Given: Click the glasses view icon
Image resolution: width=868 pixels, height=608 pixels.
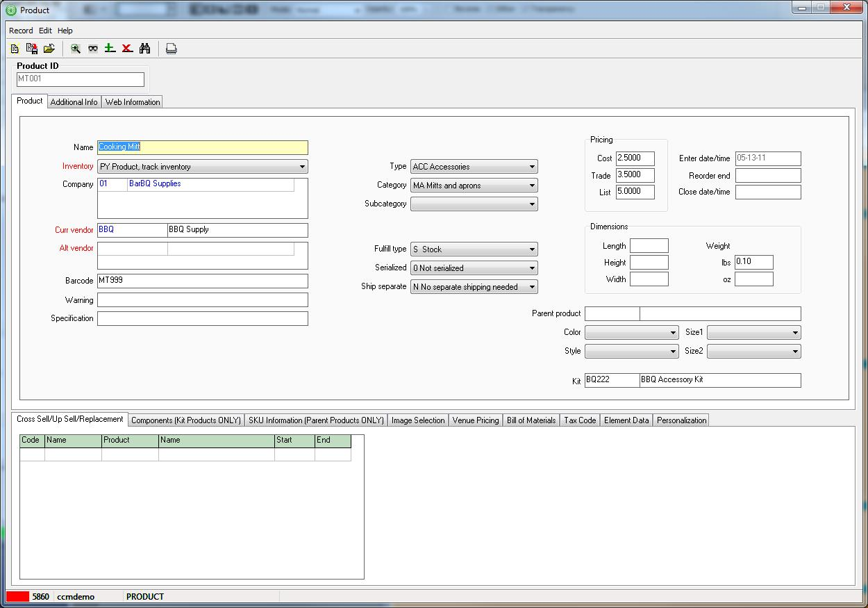Looking at the screenshot, I should coord(93,49).
